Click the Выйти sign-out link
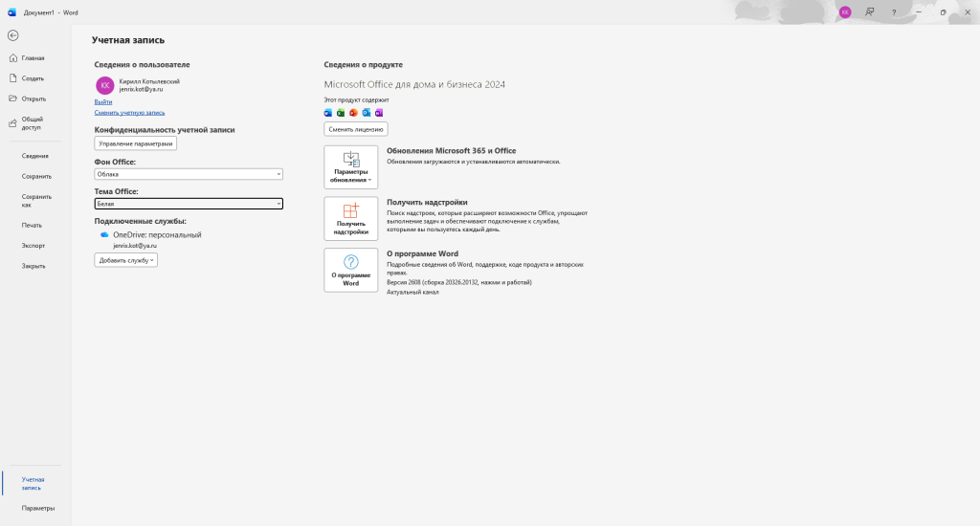 (x=103, y=101)
